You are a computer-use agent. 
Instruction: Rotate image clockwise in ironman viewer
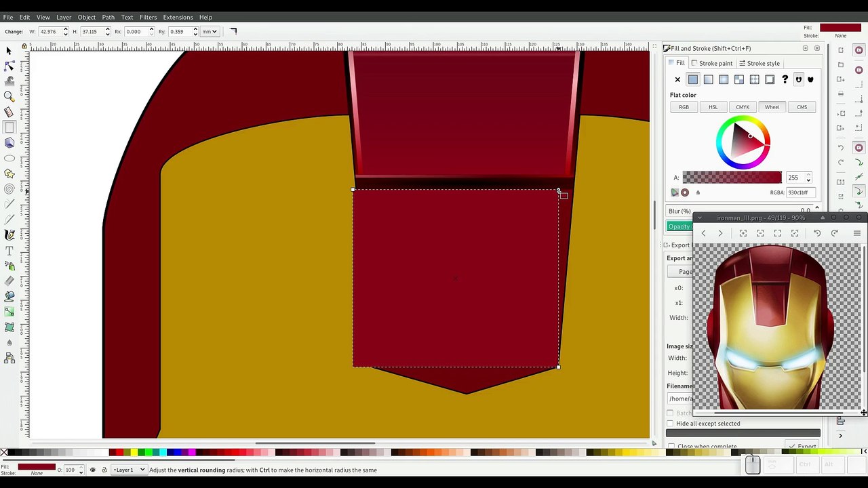click(x=834, y=233)
